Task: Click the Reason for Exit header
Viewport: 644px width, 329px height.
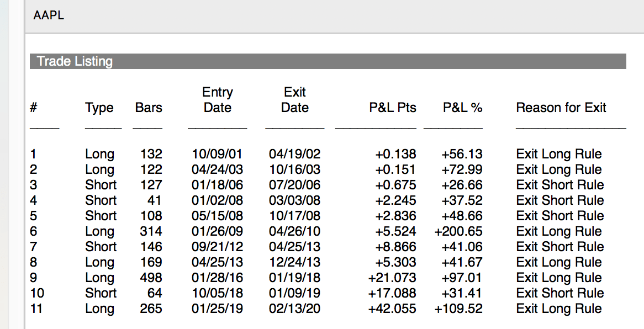Action: [561, 108]
